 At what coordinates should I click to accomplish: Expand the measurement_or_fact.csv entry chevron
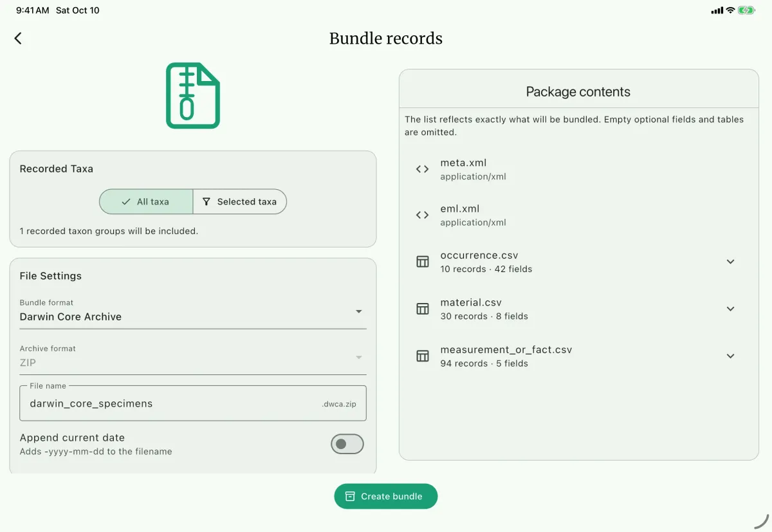coord(730,356)
